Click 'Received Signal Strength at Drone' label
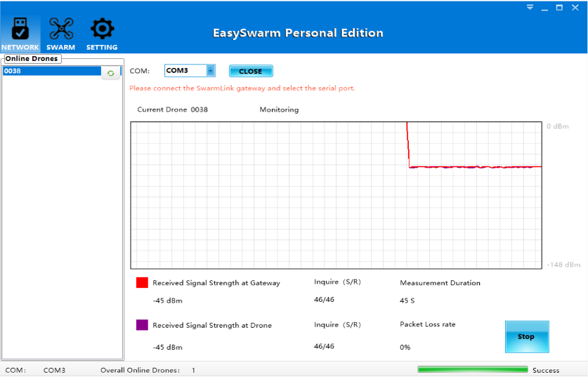Screen dimensions: 588x377 pos(212,326)
